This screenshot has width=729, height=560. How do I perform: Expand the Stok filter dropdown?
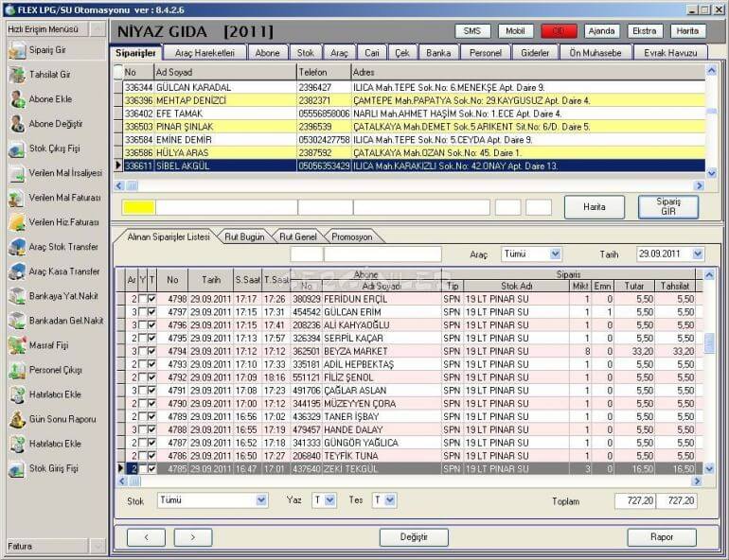pos(261,500)
